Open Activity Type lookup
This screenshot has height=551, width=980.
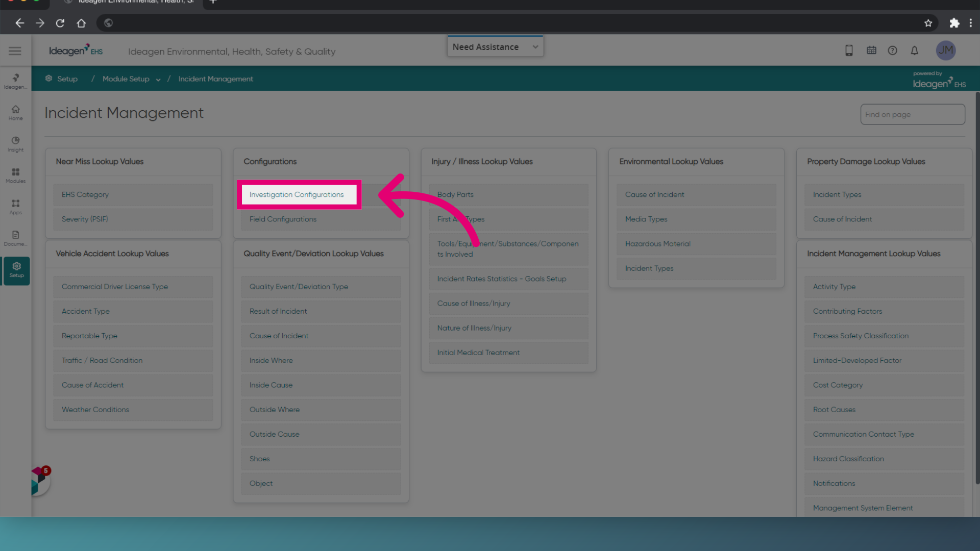pos(884,287)
